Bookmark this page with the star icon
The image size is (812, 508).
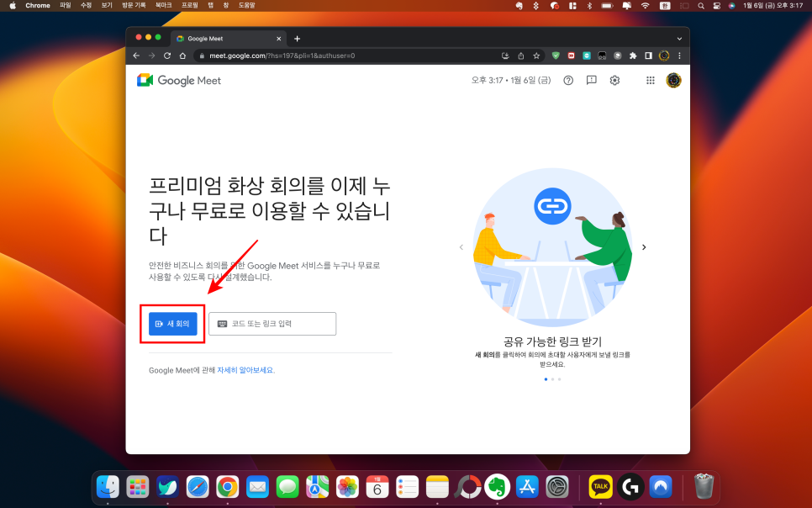click(x=536, y=56)
